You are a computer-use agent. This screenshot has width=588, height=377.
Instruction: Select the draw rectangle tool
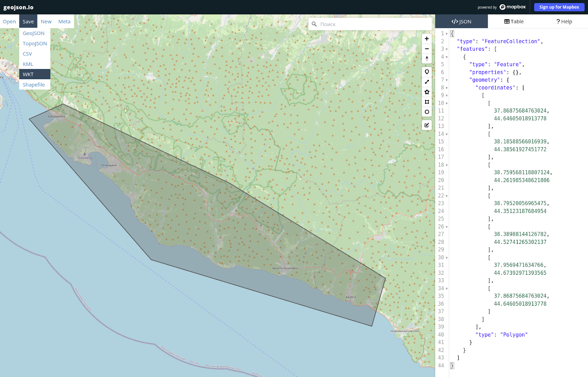427,102
